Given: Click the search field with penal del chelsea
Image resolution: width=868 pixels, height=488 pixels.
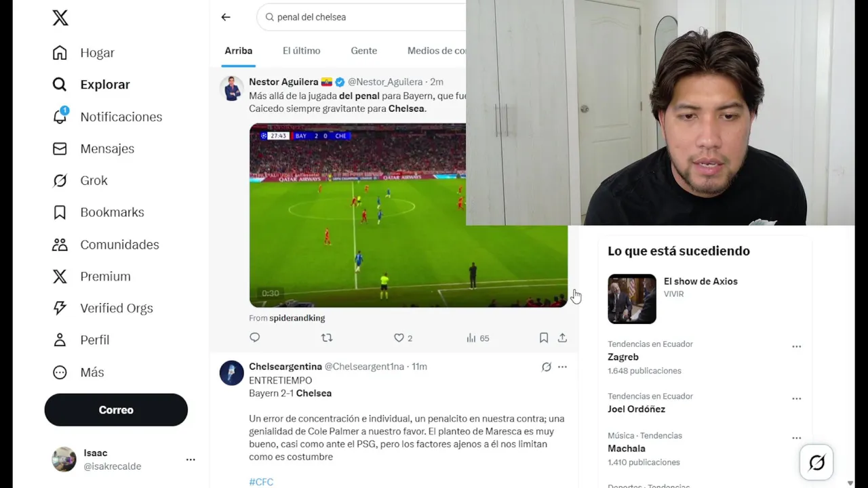Looking at the screenshot, I should click(x=363, y=17).
